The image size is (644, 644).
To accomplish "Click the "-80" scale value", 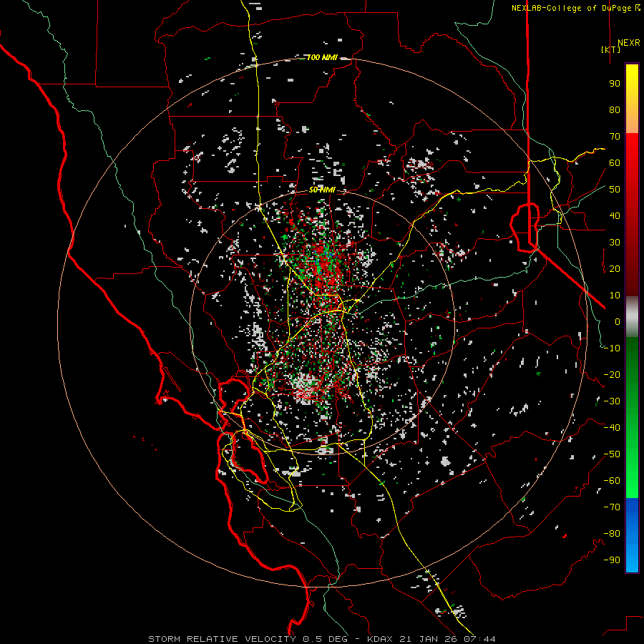I will point(612,534).
